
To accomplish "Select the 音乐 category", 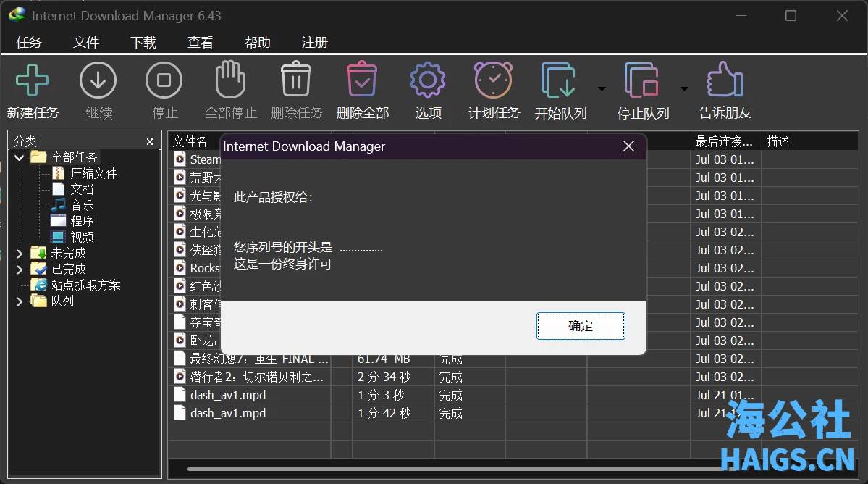I will [72, 206].
